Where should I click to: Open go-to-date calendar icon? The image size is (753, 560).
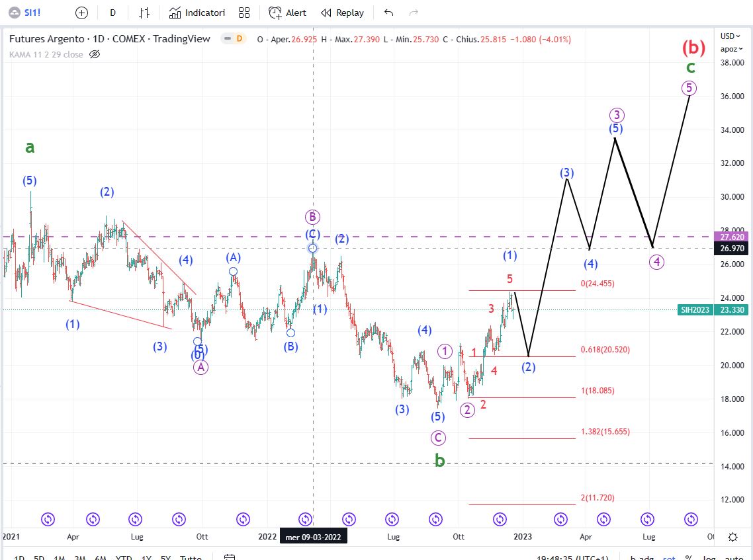(x=230, y=557)
